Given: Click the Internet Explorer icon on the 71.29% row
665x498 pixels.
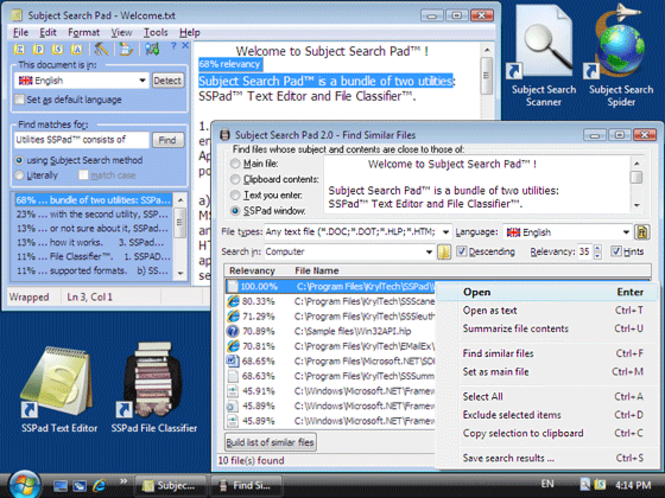Looking at the screenshot, I should pyautogui.click(x=233, y=316).
